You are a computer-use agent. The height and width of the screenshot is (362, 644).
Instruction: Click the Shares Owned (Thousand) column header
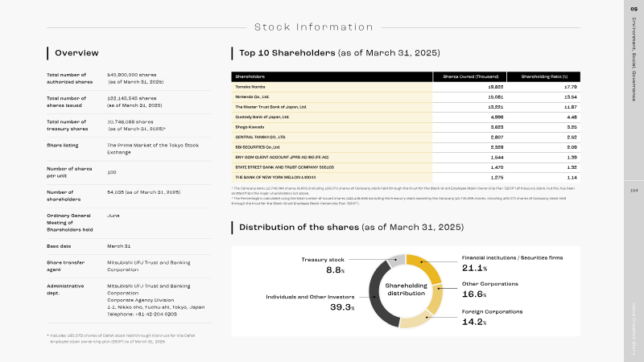(470, 76)
